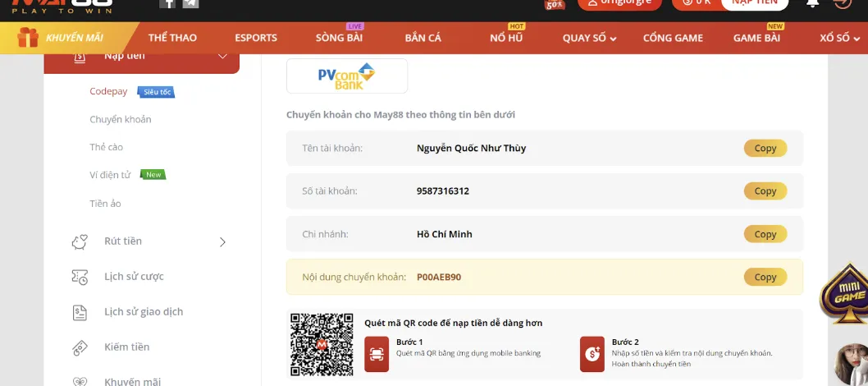This screenshot has height=386, width=868.
Task: Click the notification bell icon
Action: [812, 2]
